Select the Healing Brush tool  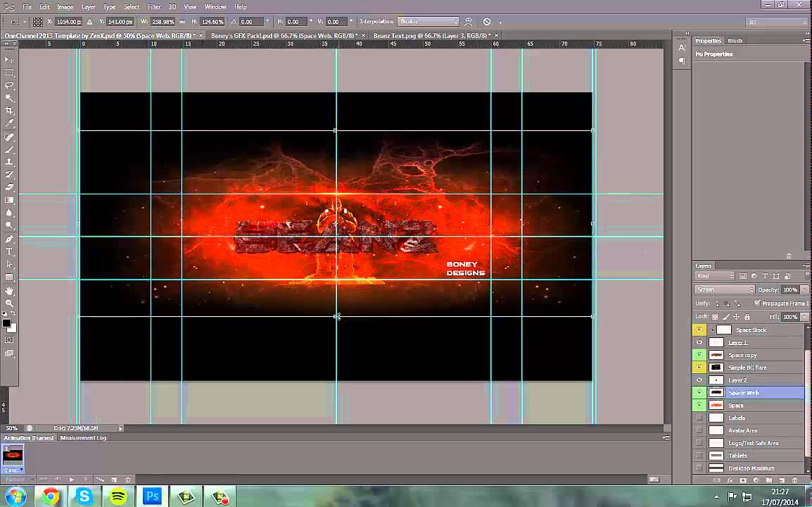pos(9,137)
